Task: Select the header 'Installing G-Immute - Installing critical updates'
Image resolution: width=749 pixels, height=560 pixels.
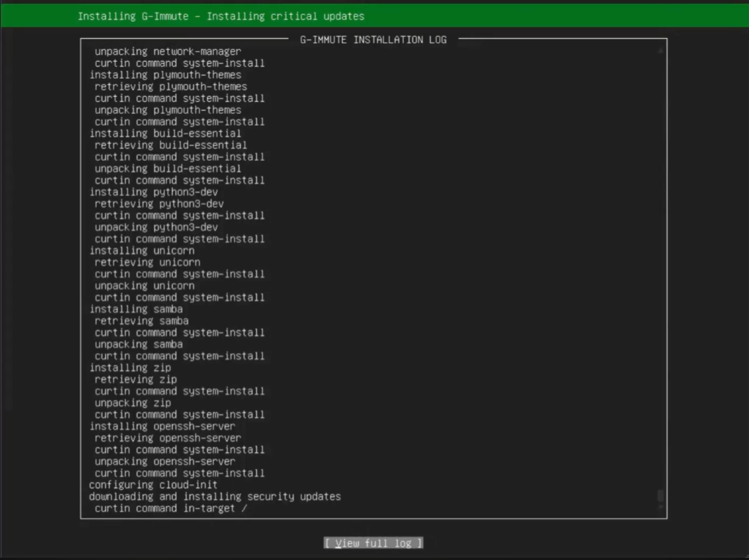Action: (x=221, y=16)
